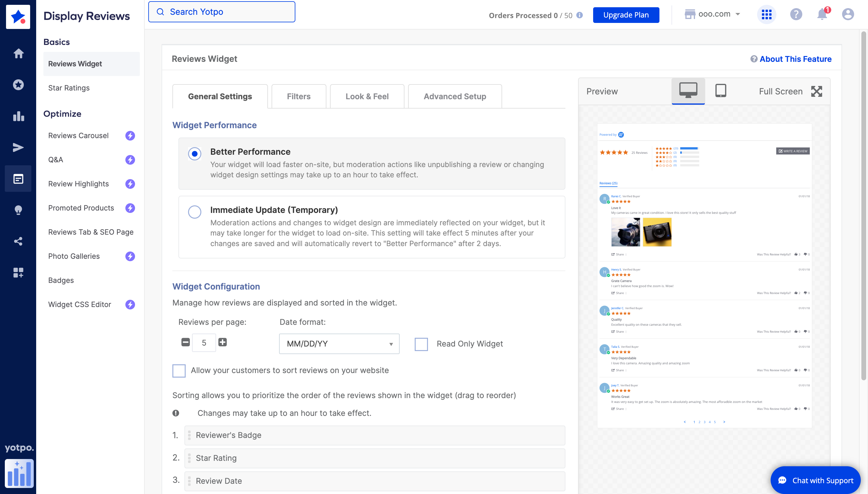The width and height of the screenshot is (868, 494).
Task: Open the Advanced Setup tab
Action: pos(455,97)
